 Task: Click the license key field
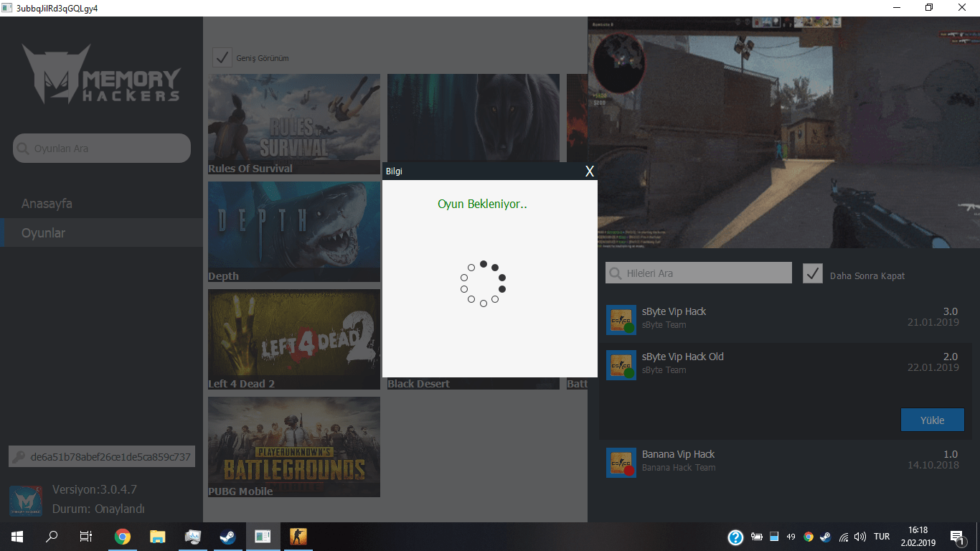click(102, 456)
